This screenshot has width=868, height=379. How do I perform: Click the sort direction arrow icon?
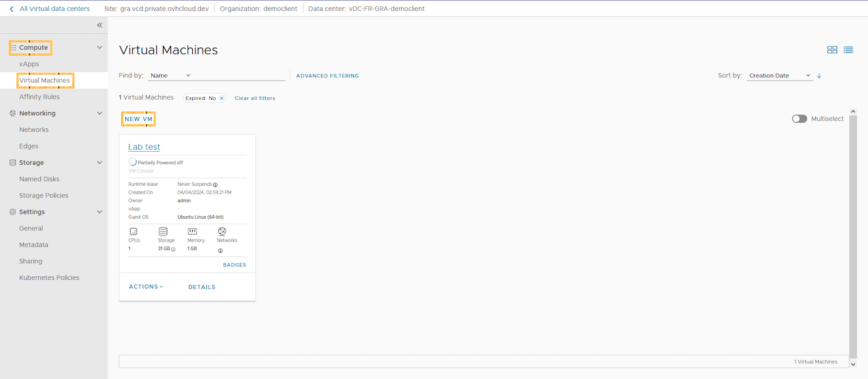pyautogui.click(x=818, y=76)
